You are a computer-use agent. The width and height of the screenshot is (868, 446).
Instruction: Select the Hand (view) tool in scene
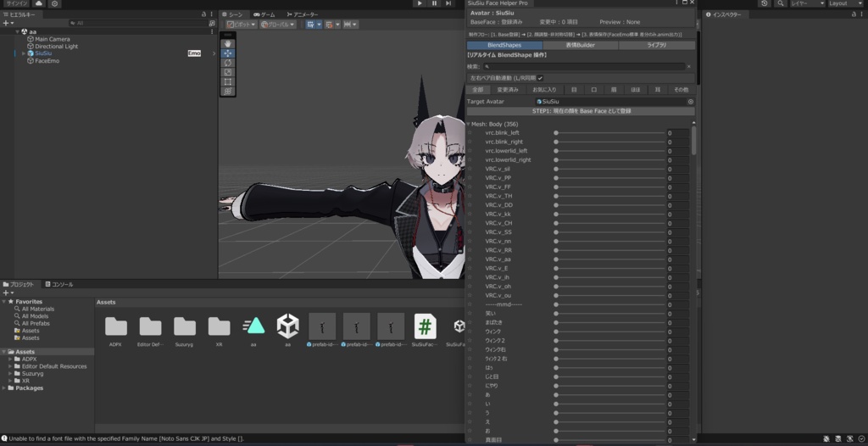click(x=228, y=44)
